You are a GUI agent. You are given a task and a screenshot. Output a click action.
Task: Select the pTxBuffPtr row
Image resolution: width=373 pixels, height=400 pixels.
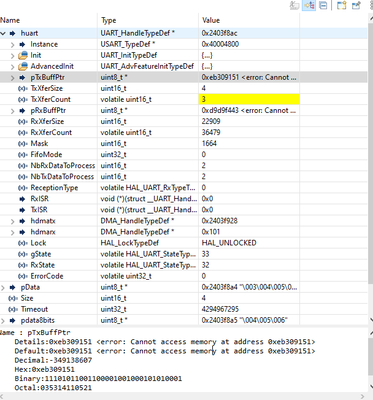[x=183, y=77]
